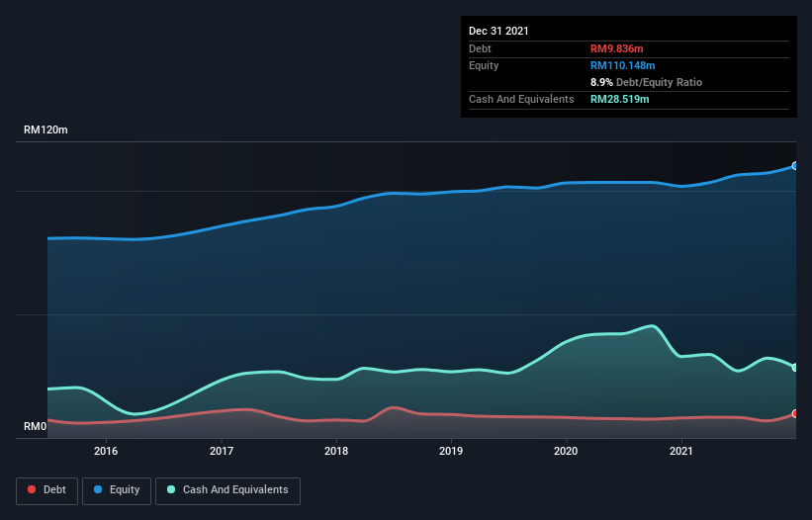
Task: Select the 2016 x-axis label
Action: point(106,451)
